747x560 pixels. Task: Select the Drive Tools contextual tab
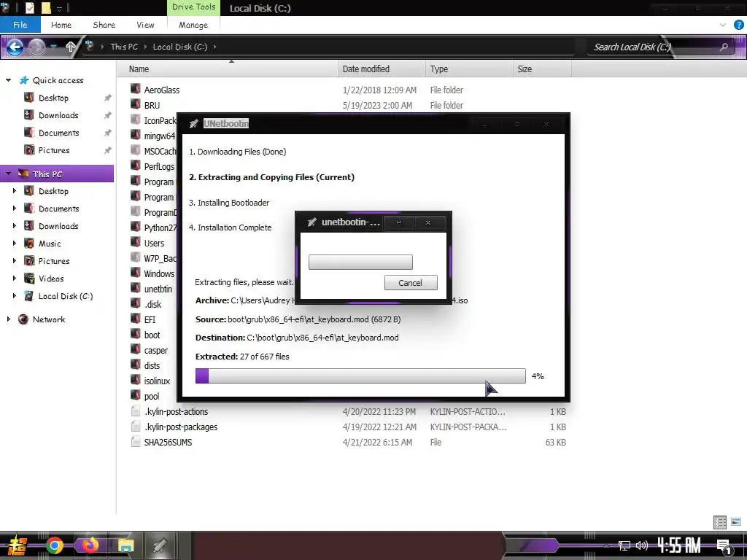pos(193,7)
